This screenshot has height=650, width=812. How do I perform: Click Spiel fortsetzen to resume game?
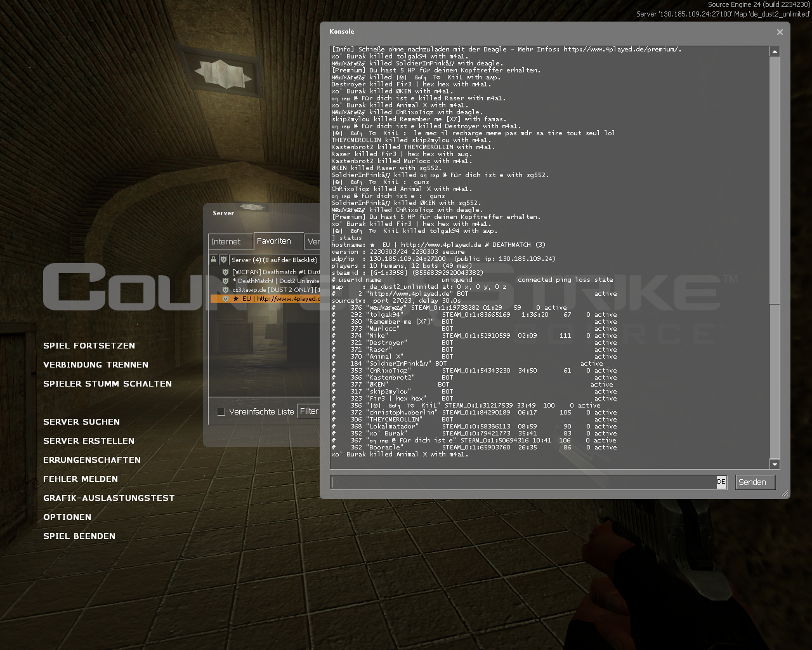[x=89, y=346]
